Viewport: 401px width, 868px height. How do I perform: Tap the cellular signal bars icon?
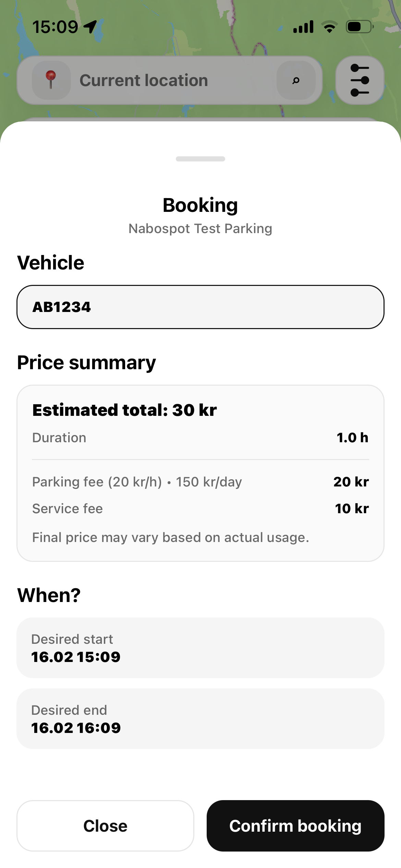coord(303,27)
